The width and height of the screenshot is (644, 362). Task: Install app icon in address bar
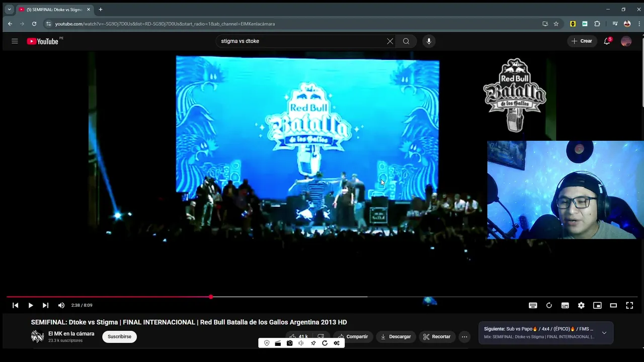click(x=545, y=24)
